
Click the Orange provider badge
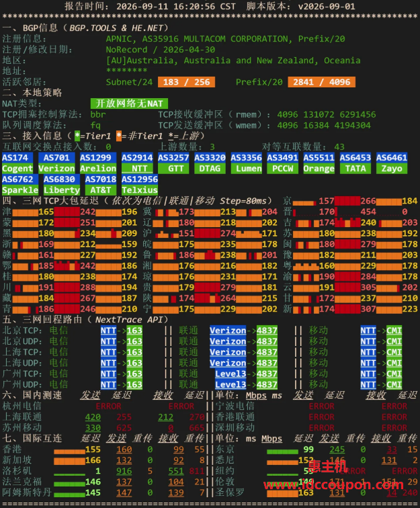pos(319,169)
